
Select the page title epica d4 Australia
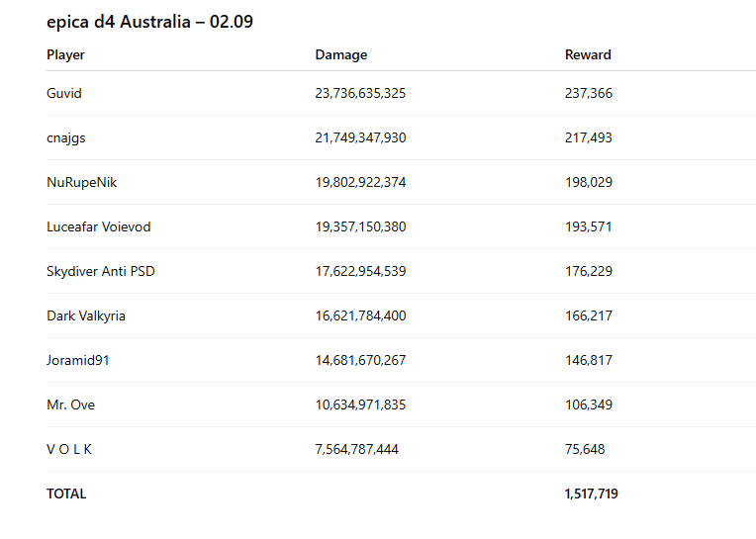tap(149, 22)
